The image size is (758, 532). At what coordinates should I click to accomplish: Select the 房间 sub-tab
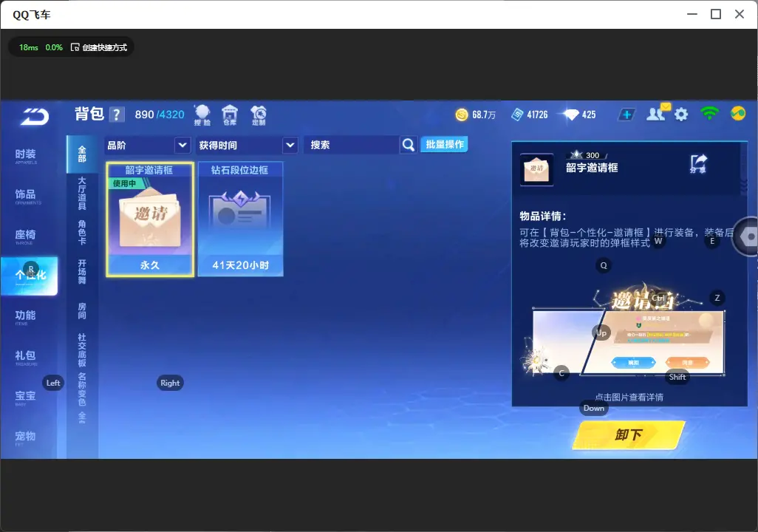[82, 311]
